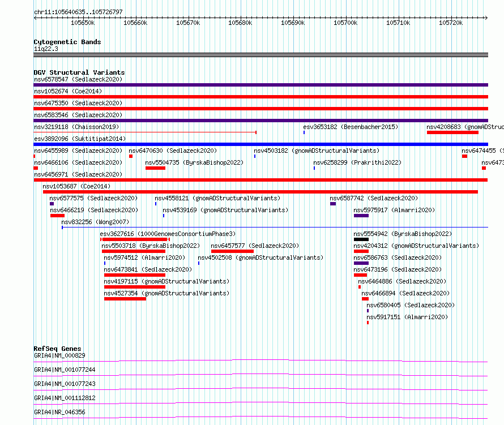Screen dimensions: 504x425
Task: Select nsv4558121 (gnomADStructuralVariants) label
Action: 217,198
